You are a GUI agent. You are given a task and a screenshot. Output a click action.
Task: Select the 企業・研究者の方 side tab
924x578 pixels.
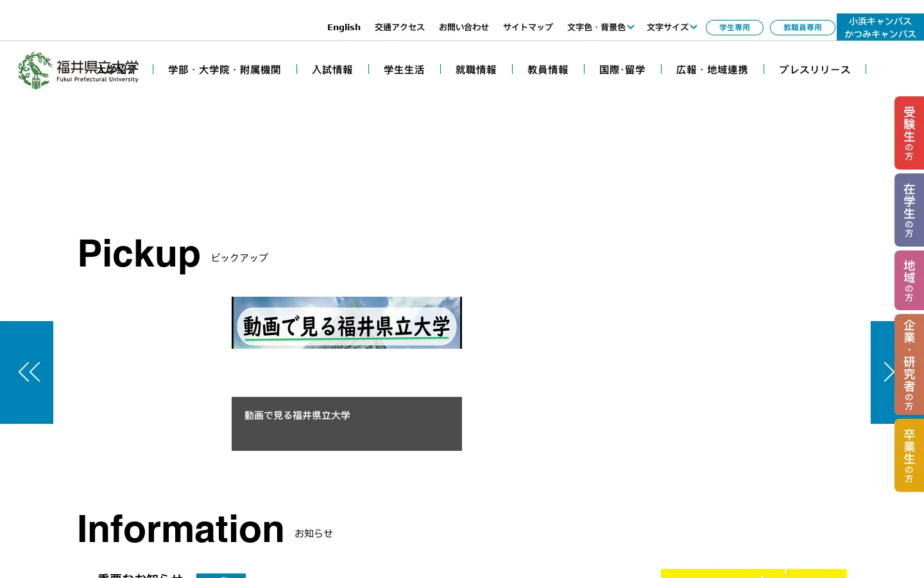point(909,365)
